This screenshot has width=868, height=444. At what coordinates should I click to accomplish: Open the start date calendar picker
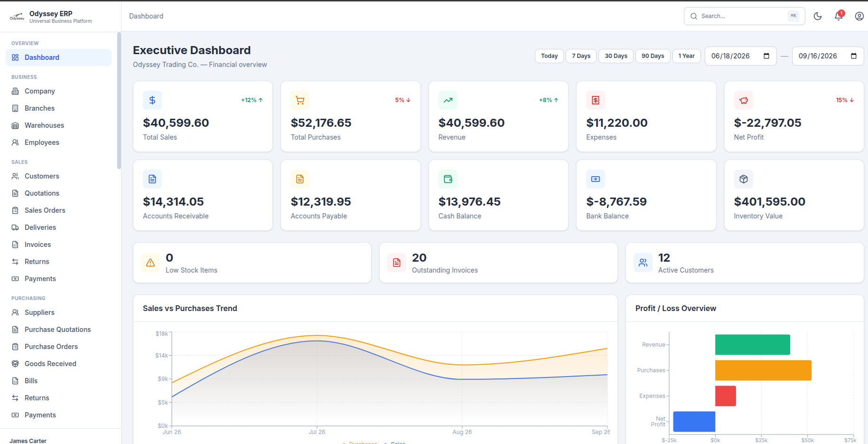pyautogui.click(x=766, y=56)
